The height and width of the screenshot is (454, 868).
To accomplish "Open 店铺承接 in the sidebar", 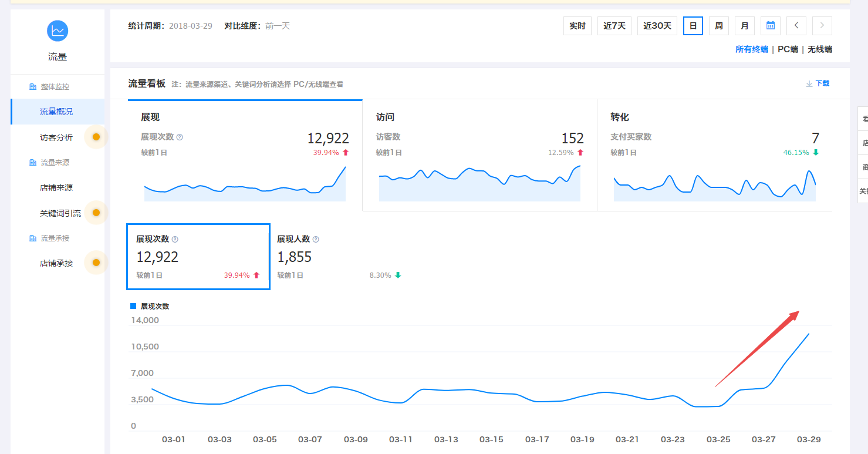I will pos(56,263).
